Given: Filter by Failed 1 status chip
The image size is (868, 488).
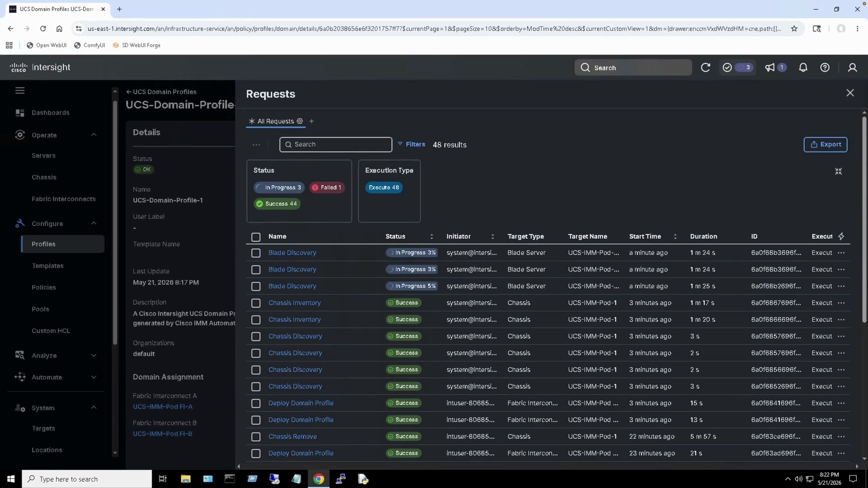Looking at the screenshot, I should pos(327,188).
